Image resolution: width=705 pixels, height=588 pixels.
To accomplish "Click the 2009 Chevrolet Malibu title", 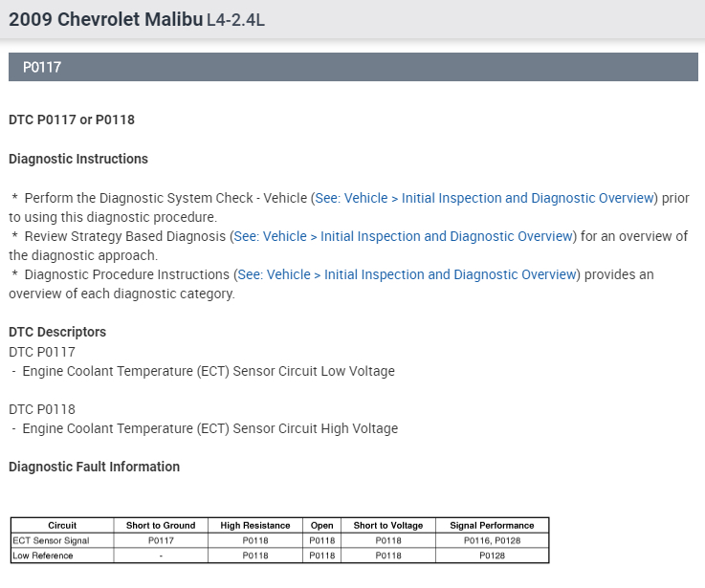I will pyautogui.click(x=106, y=19).
